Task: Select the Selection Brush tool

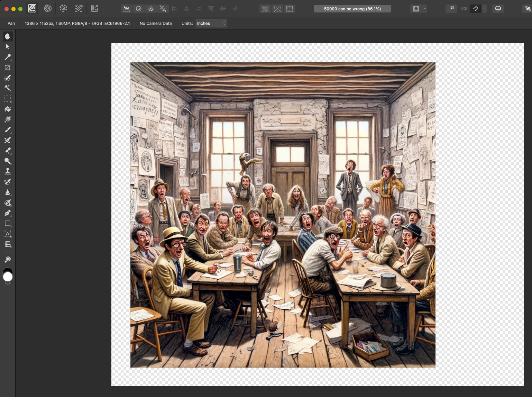Action: click(x=8, y=78)
